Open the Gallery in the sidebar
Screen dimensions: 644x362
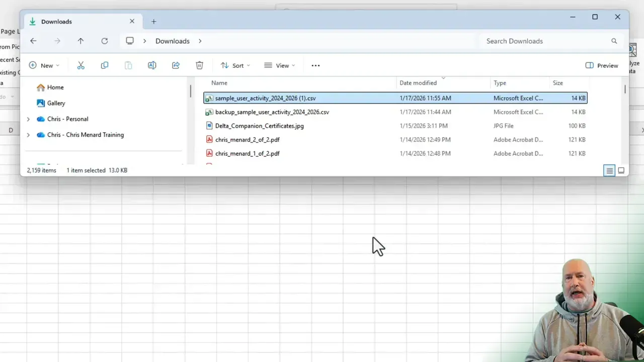coord(56,103)
